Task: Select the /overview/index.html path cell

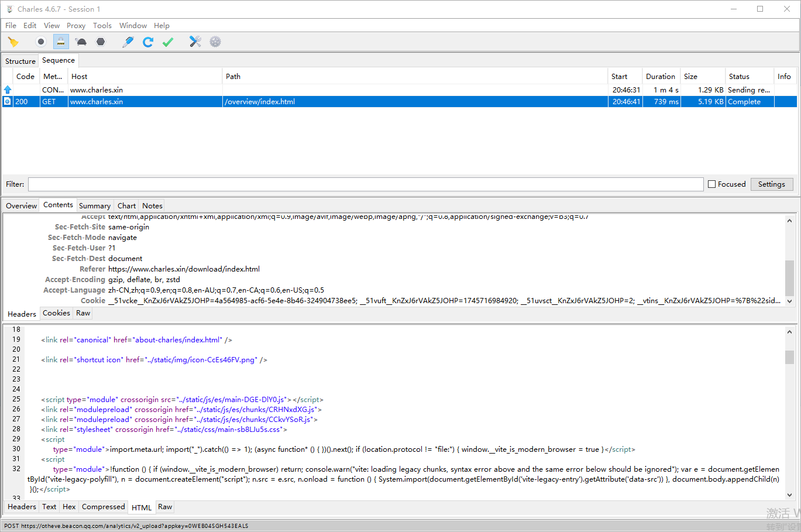Action: [x=415, y=101]
